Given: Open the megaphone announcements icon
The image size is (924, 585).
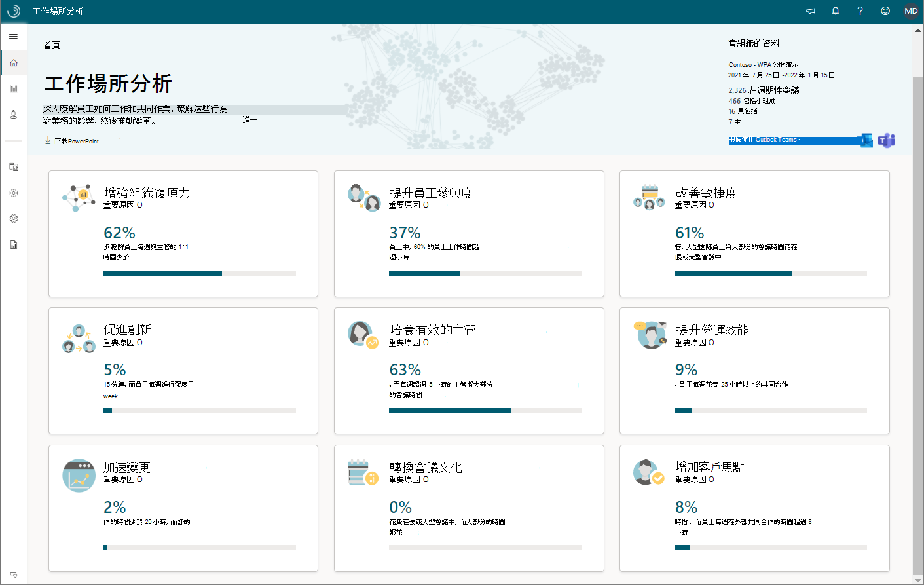Looking at the screenshot, I should [x=811, y=11].
